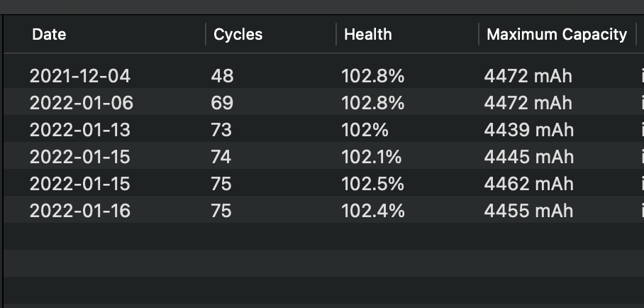Select the 4455 mAh capacity value
644x308 pixels.
[x=528, y=211]
